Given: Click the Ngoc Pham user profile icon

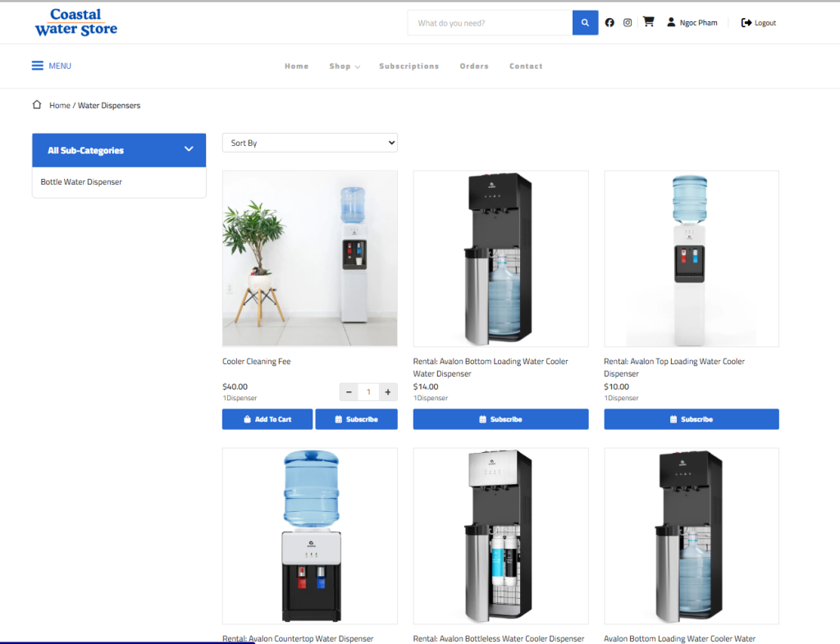Looking at the screenshot, I should 671,23.
